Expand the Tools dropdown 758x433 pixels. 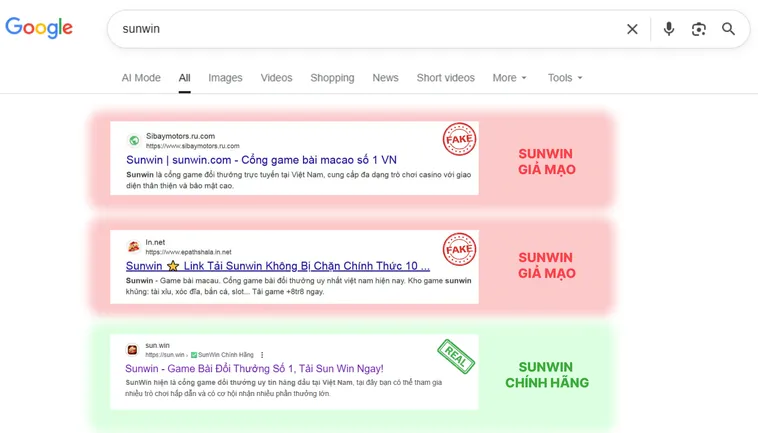(x=565, y=78)
